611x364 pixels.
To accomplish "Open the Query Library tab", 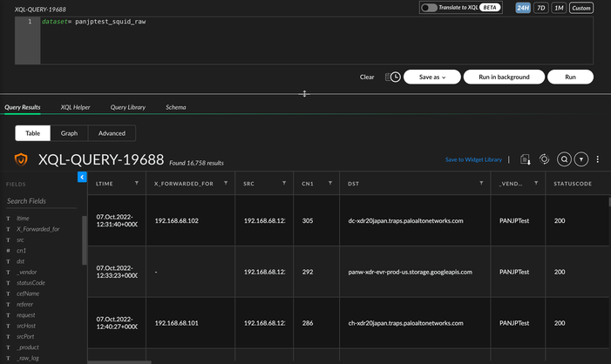I will tap(127, 107).
